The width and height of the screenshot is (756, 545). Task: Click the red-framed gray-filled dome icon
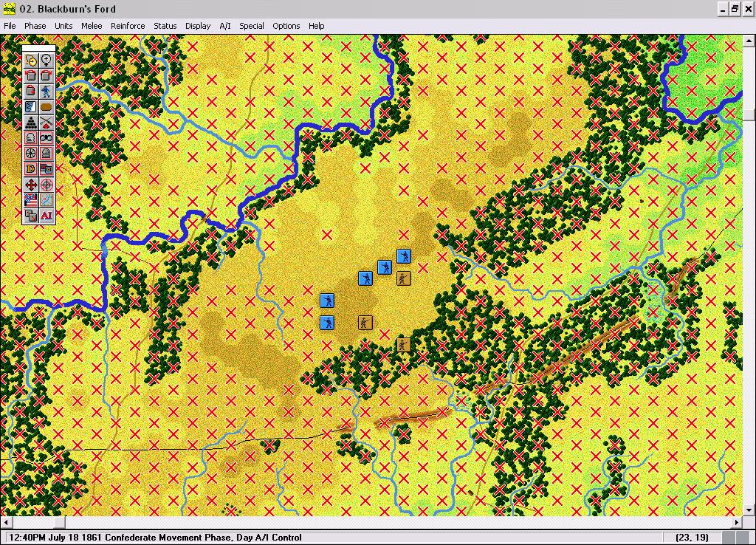47,154
